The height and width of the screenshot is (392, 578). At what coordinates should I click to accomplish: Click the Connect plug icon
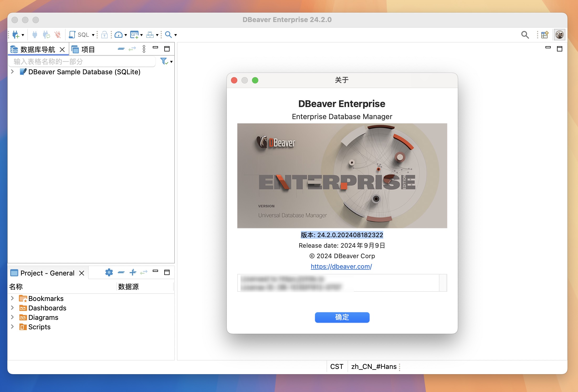35,35
